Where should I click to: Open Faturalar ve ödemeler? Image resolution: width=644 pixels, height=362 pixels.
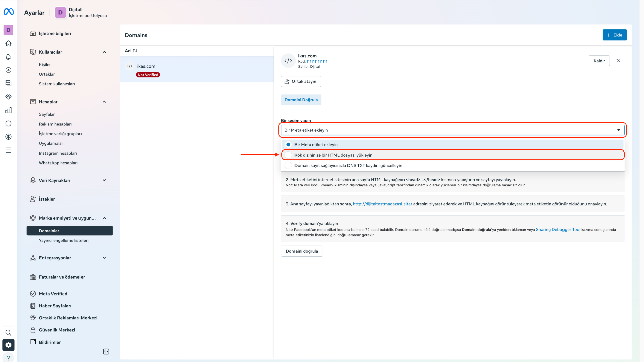pos(62,277)
